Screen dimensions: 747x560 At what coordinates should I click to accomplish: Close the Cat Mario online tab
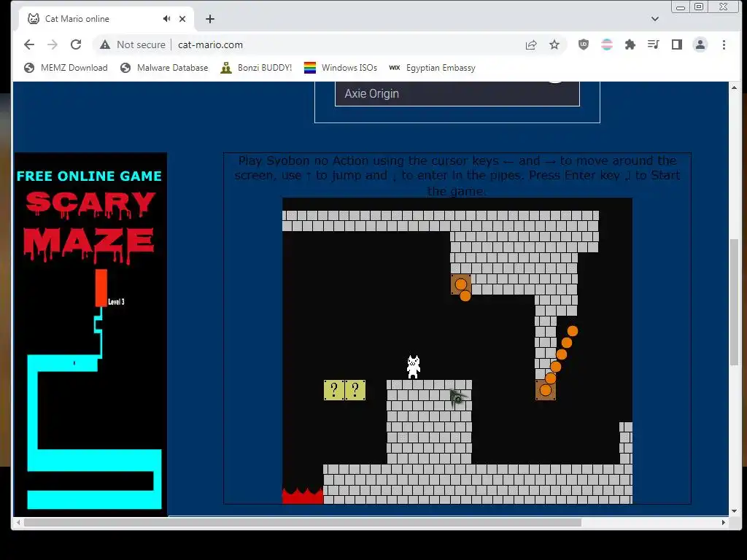[x=182, y=19]
